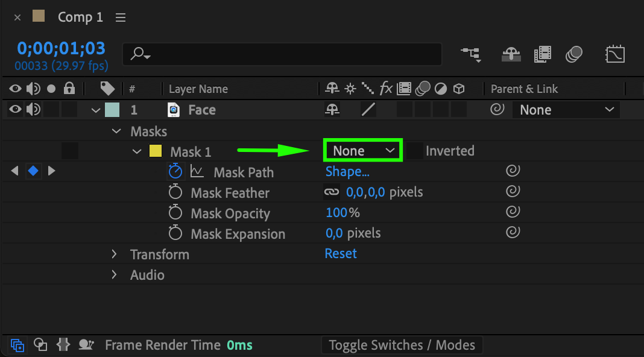
Task: Open the Graph Editor
Action: pos(615,54)
